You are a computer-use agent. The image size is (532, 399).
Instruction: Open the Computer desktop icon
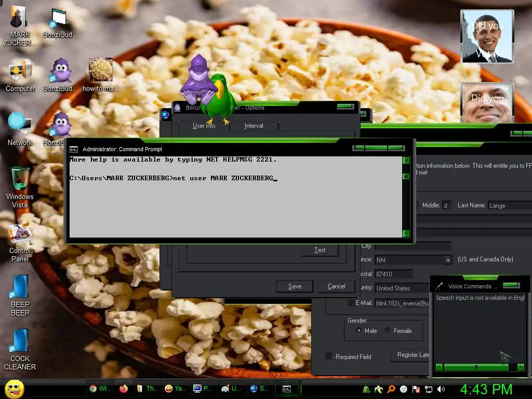[20, 76]
